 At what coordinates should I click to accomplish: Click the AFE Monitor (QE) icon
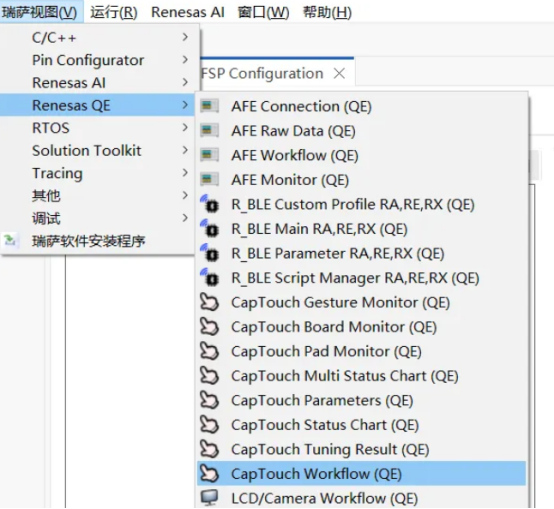point(210,179)
